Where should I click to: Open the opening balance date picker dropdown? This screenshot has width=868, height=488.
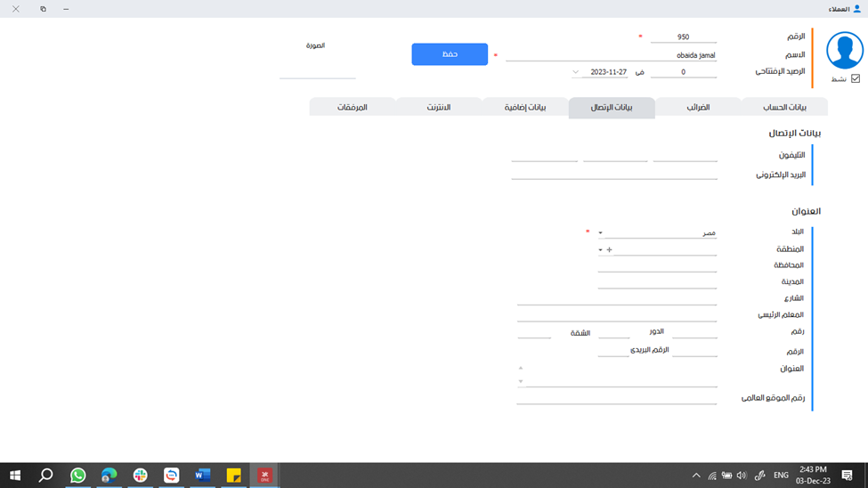[575, 72]
